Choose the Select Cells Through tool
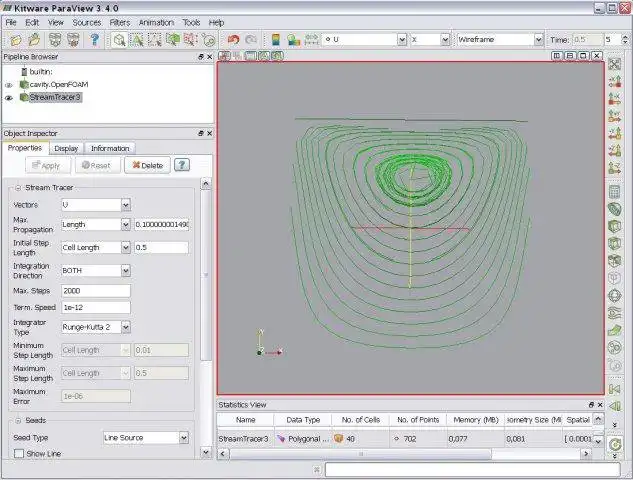The width and height of the screenshot is (633, 480). point(173,40)
